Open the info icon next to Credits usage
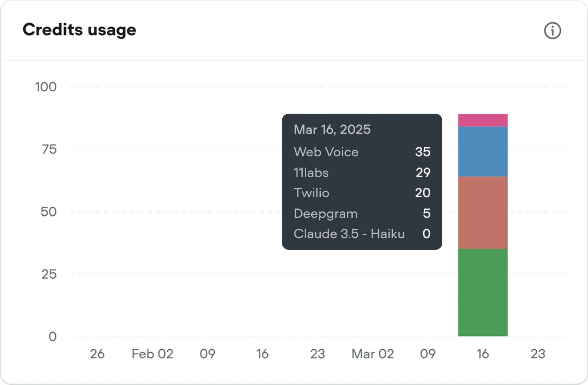Image resolution: width=588 pixels, height=385 pixels. point(552,31)
